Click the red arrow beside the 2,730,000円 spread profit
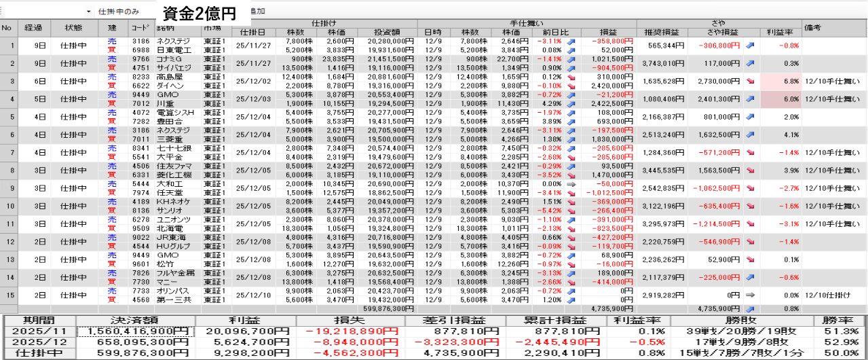The width and height of the screenshot is (868, 360). 750,81
